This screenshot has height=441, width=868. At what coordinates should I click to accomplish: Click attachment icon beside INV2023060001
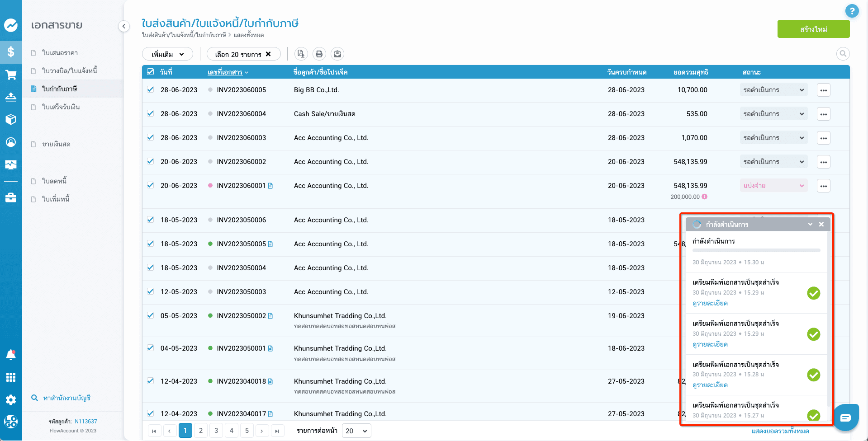(270, 186)
